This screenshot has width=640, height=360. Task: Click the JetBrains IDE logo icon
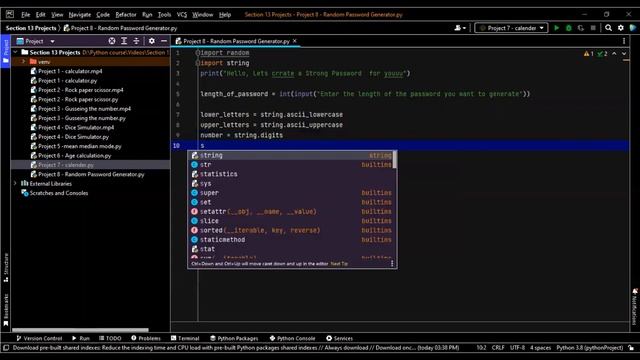[x=10, y=14]
